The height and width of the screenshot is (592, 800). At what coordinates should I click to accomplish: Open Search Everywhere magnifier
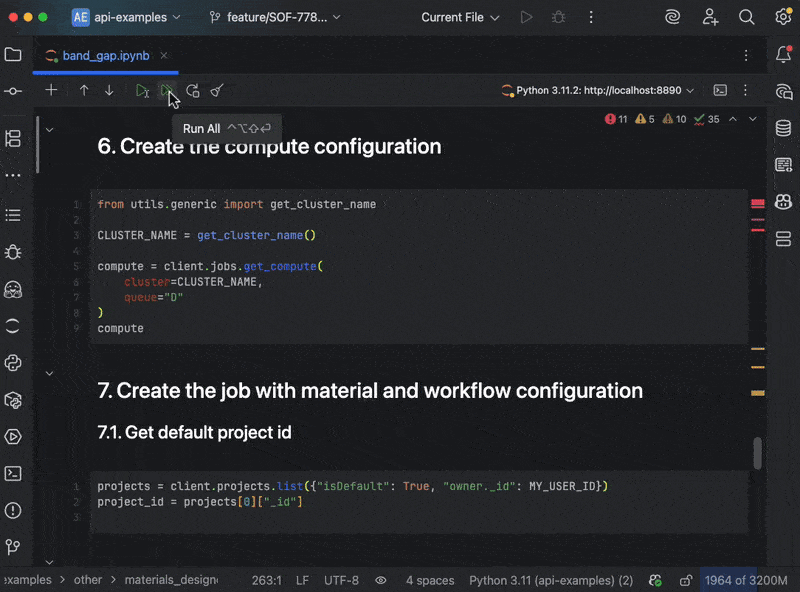click(x=746, y=17)
